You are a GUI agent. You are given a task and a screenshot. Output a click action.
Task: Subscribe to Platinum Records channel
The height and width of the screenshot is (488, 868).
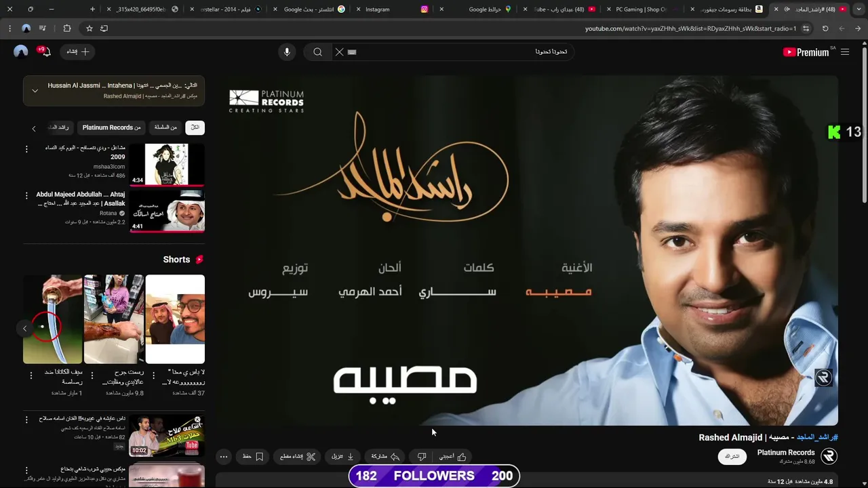pyautogui.click(x=732, y=457)
